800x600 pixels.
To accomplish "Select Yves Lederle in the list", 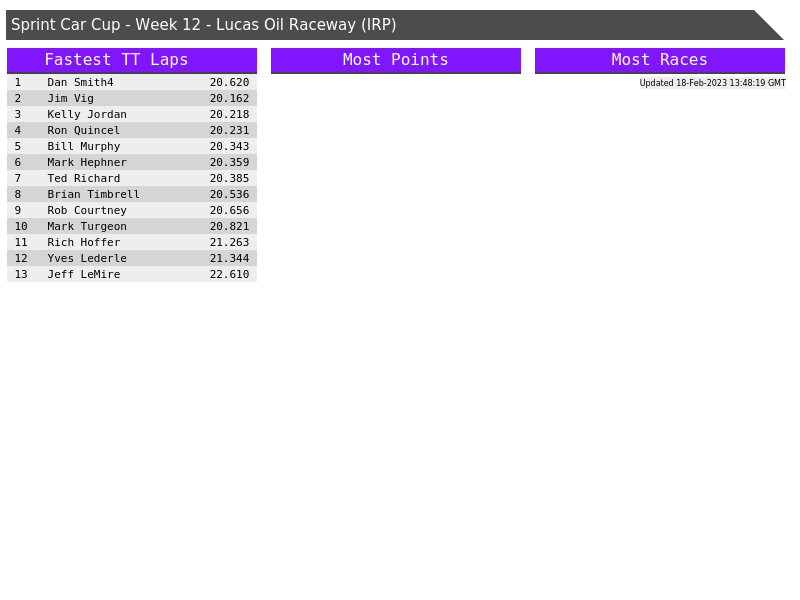I will pos(87,258).
